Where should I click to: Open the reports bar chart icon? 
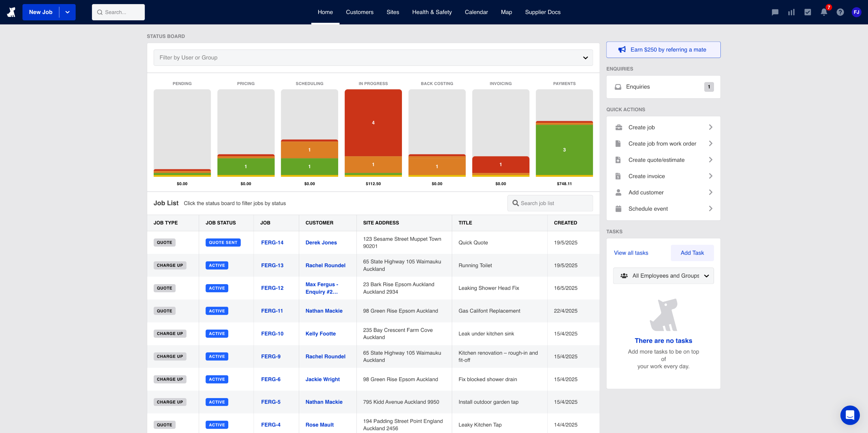791,12
